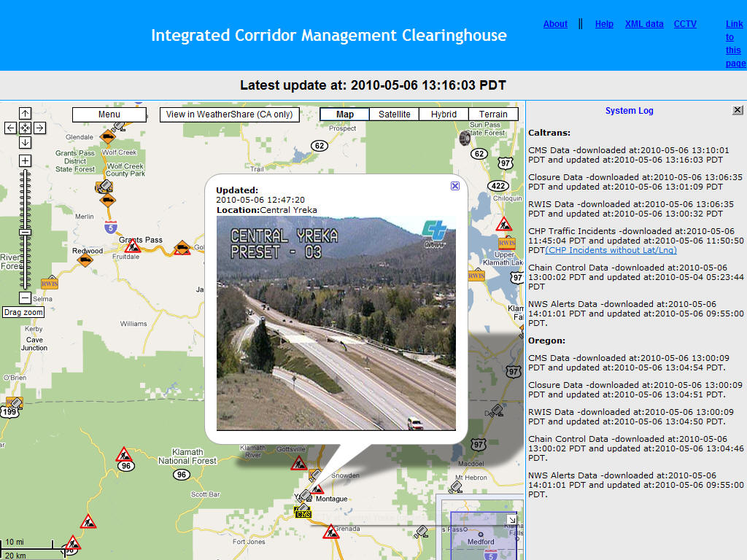Switch map view to Hybrid
The height and width of the screenshot is (560, 747).
[444, 114]
